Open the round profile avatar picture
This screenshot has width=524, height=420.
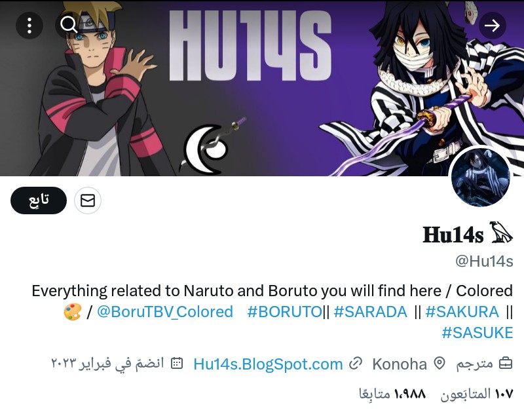click(480, 178)
